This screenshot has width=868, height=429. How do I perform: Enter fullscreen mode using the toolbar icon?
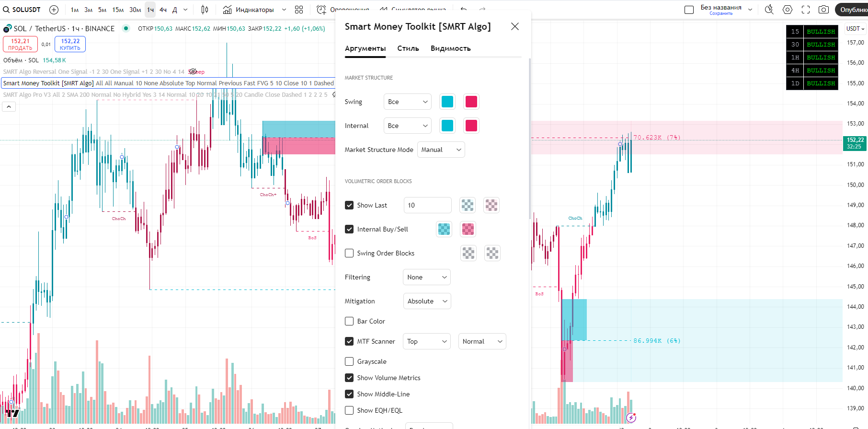[x=806, y=10]
